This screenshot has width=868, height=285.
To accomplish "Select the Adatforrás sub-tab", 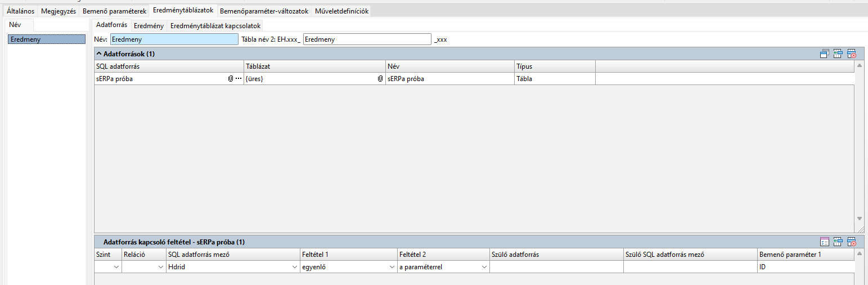I will (x=111, y=25).
